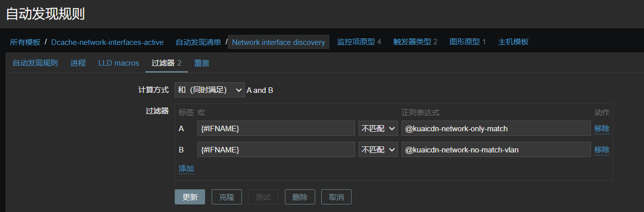Click the 克隆 button
This screenshot has width=644, height=212.
pos(227,197)
